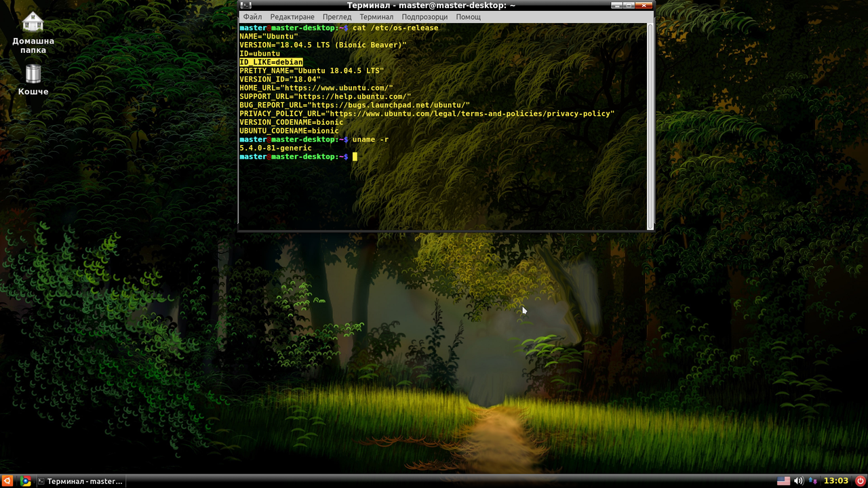868x488 pixels.
Task: Open the Помощ menu
Action: pyautogui.click(x=468, y=17)
